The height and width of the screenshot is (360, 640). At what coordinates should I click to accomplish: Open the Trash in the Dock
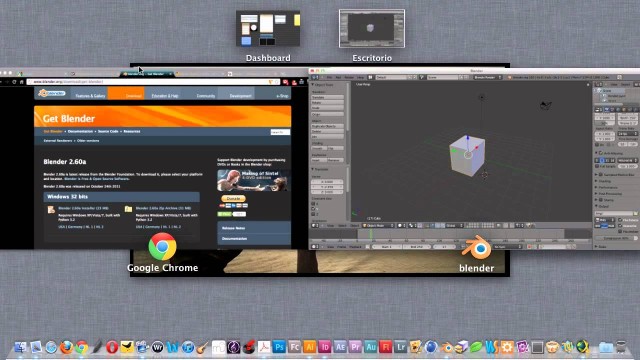click(x=621, y=347)
